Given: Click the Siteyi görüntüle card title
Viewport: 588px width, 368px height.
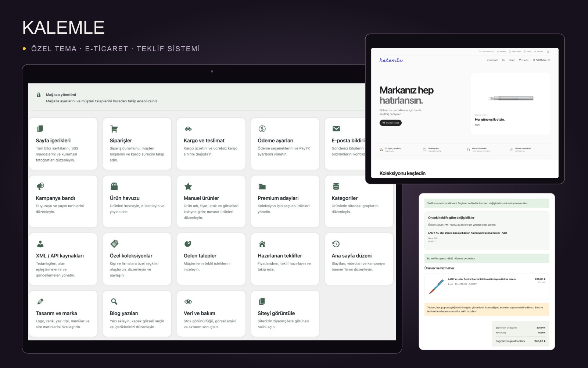Looking at the screenshot, I should tap(276, 313).
